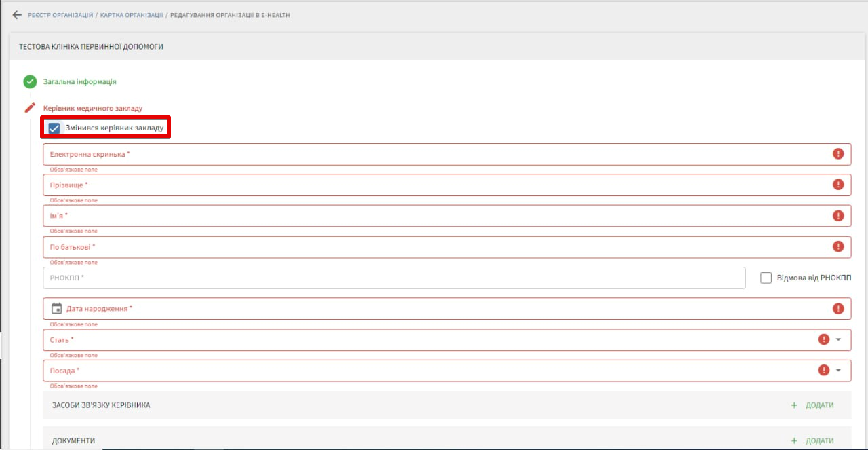
Task: Open the Стать dropdown
Action: 838,339
